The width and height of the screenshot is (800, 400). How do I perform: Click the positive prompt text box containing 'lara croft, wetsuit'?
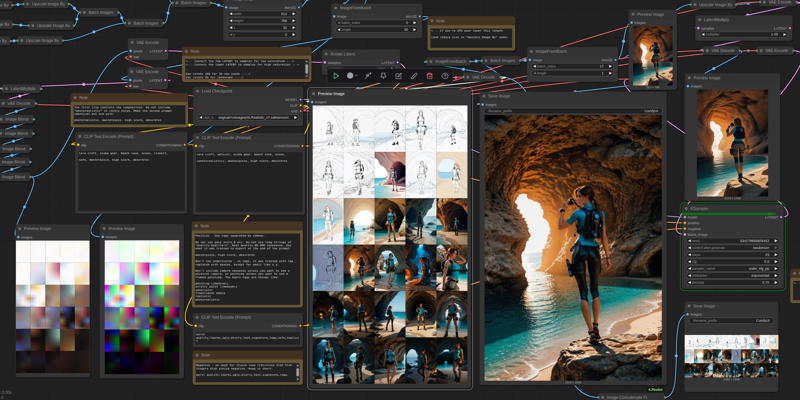click(248, 180)
